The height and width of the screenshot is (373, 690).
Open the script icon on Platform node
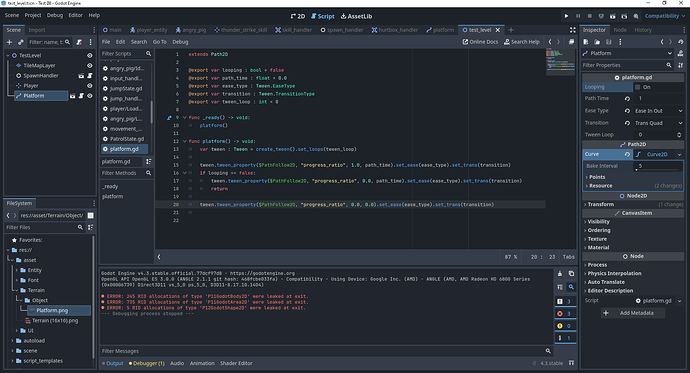pyautogui.click(x=81, y=96)
